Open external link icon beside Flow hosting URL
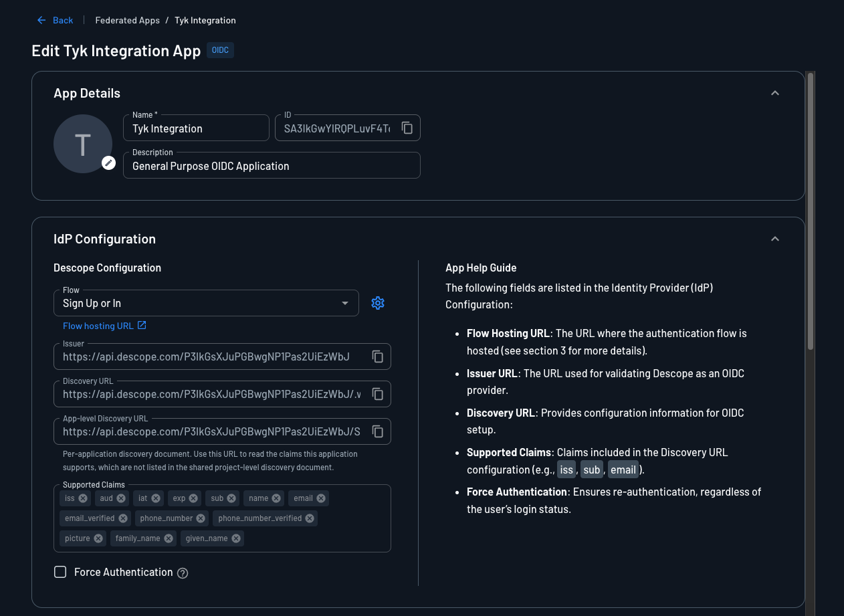The width and height of the screenshot is (844, 616). [142, 326]
